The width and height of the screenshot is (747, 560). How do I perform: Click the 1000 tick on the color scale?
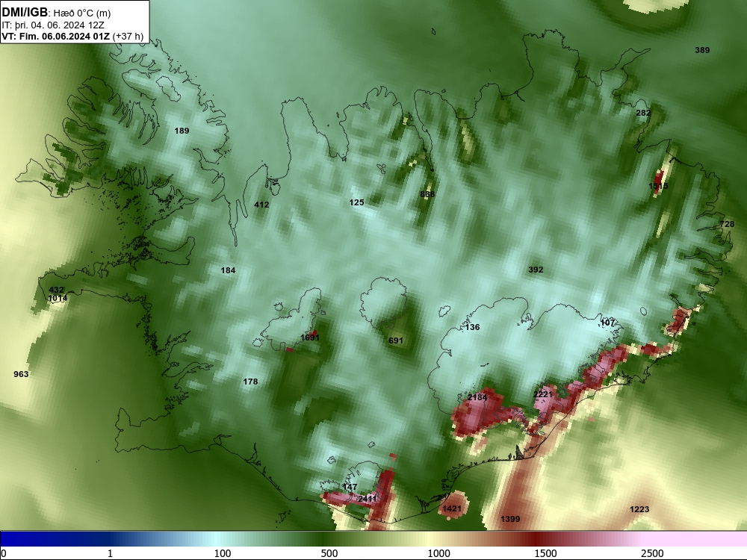pyautogui.click(x=438, y=553)
